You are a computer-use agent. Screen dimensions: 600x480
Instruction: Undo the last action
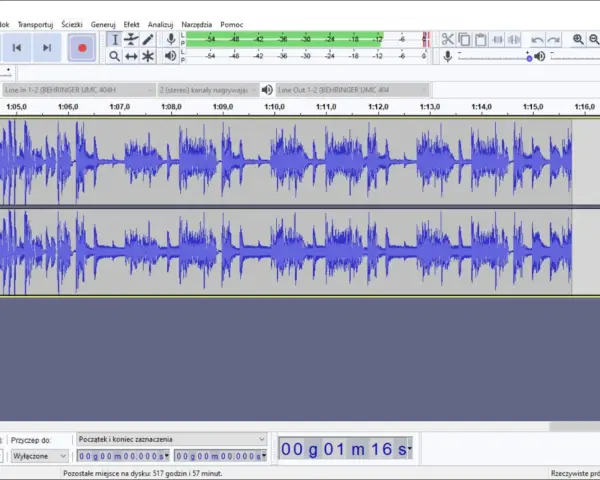coord(537,39)
